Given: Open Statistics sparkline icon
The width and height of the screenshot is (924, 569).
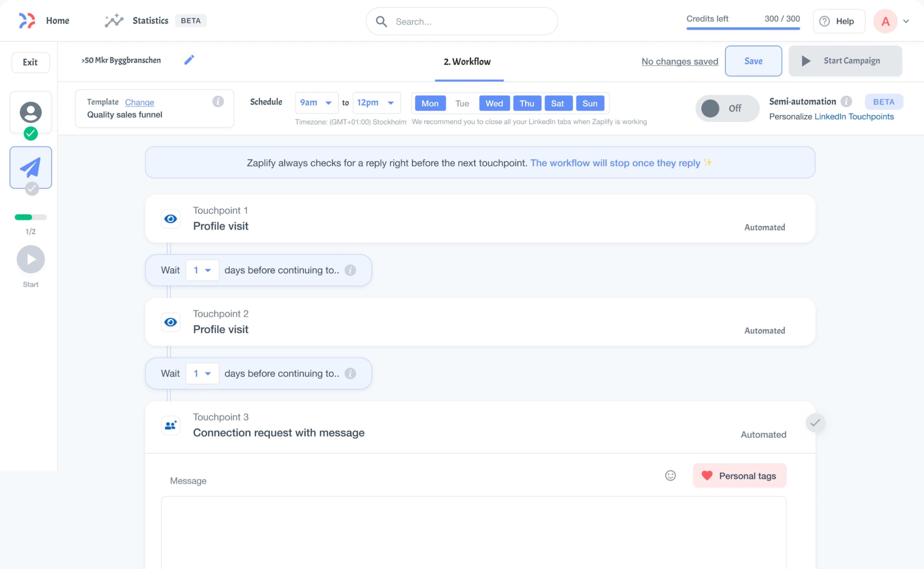Looking at the screenshot, I should click(x=114, y=21).
